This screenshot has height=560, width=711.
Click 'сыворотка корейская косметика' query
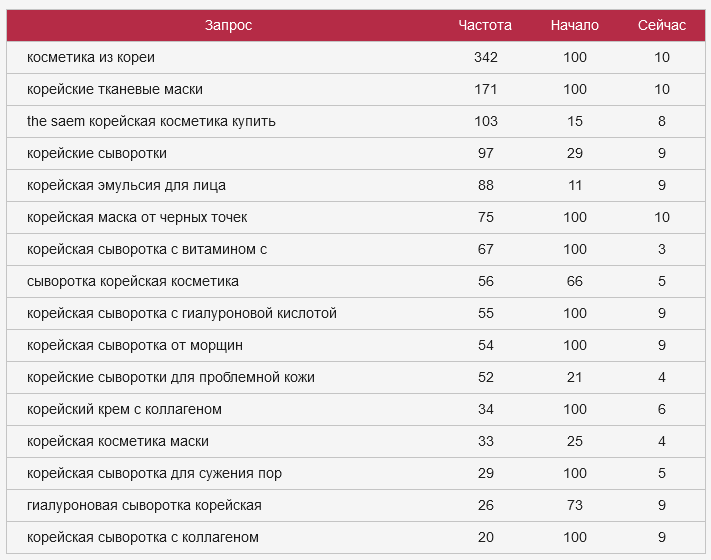click(133, 281)
